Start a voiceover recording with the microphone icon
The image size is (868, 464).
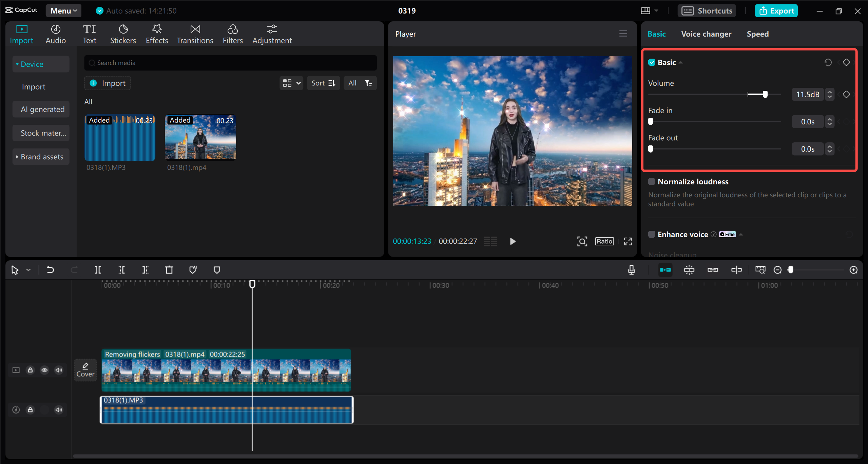click(631, 270)
